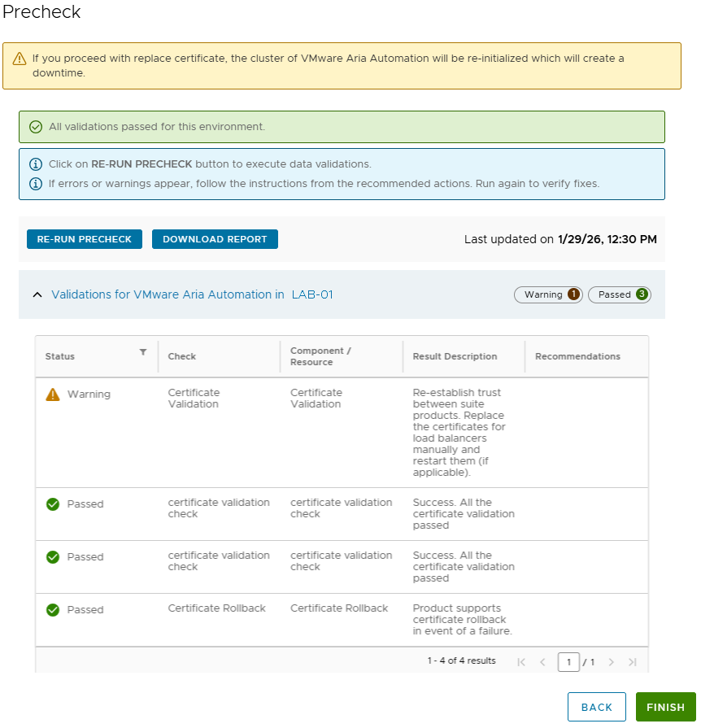Click the FINISH button
This screenshot has height=728, width=701.
click(x=665, y=707)
